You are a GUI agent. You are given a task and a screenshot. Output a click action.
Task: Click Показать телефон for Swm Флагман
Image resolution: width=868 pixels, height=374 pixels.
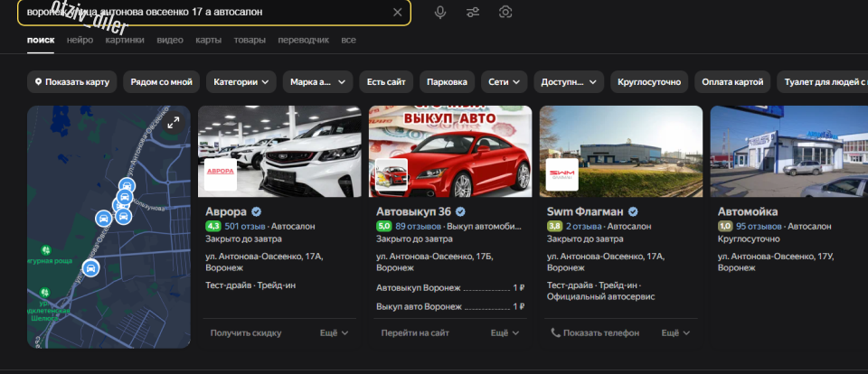point(595,333)
